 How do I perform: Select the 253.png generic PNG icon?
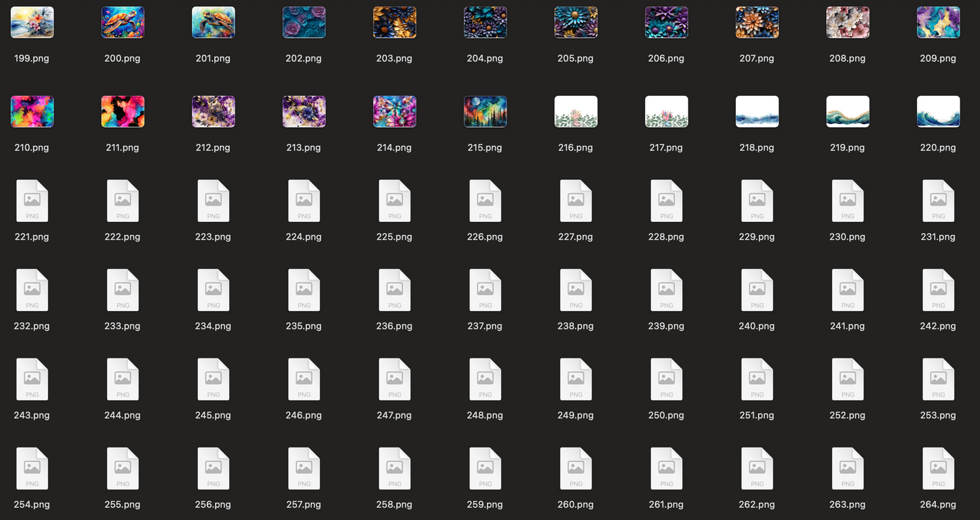pos(938,379)
